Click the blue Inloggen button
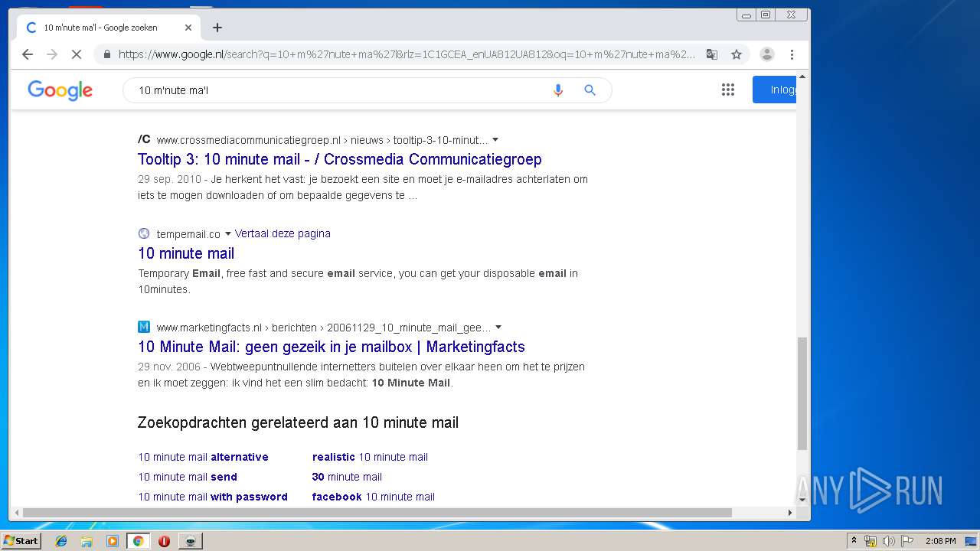 click(x=774, y=90)
